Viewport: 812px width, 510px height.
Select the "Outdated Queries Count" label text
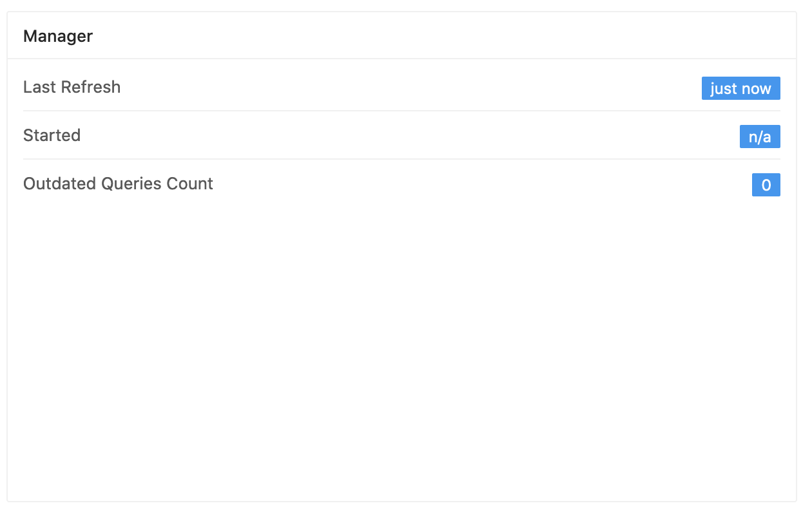118,184
